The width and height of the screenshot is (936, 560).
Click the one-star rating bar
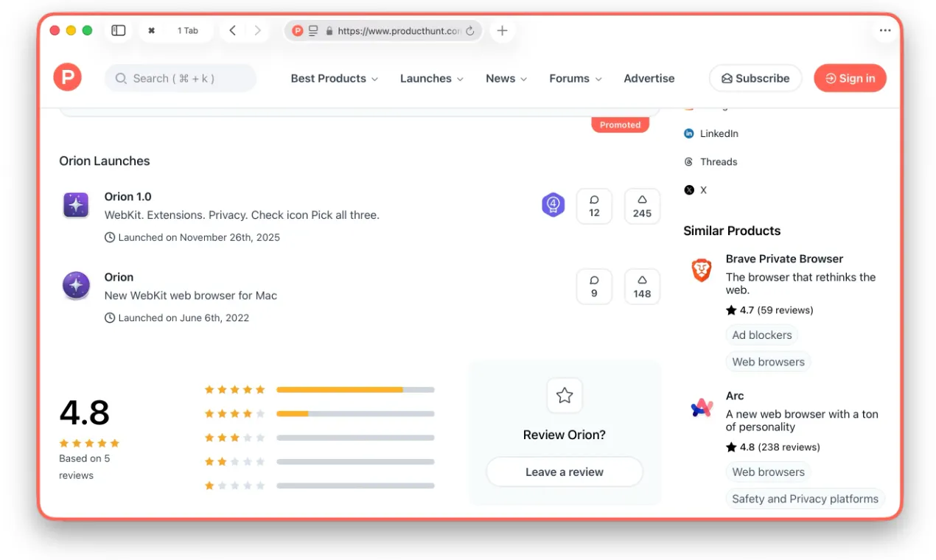coord(355,486)
